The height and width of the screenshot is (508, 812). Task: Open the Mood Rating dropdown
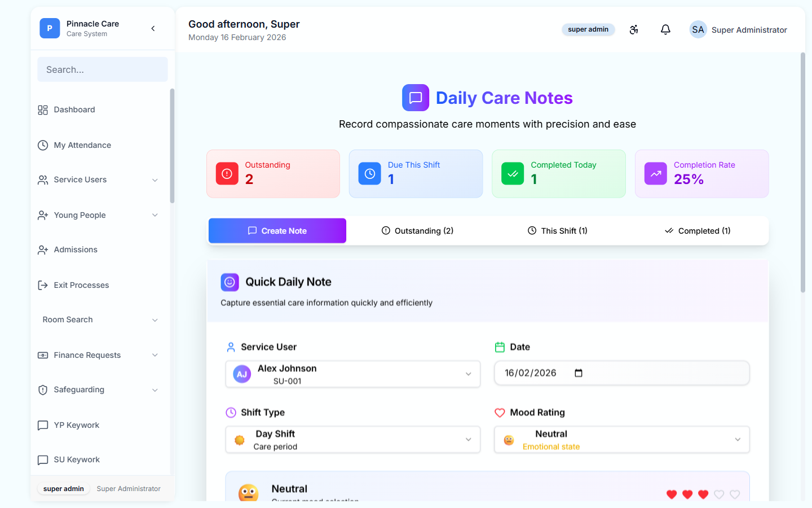(621, 440)
